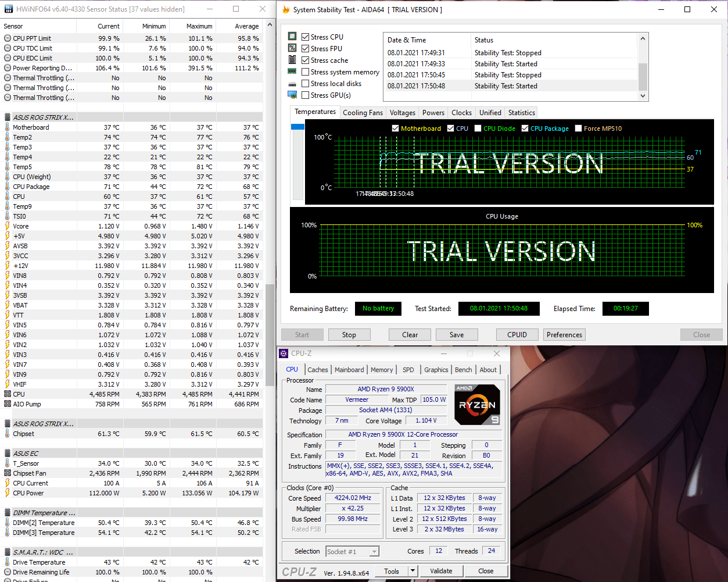Enable the Force MP510 graph checkbox
The height and width of the screenshot is (582, 728).
pos(579,128)
